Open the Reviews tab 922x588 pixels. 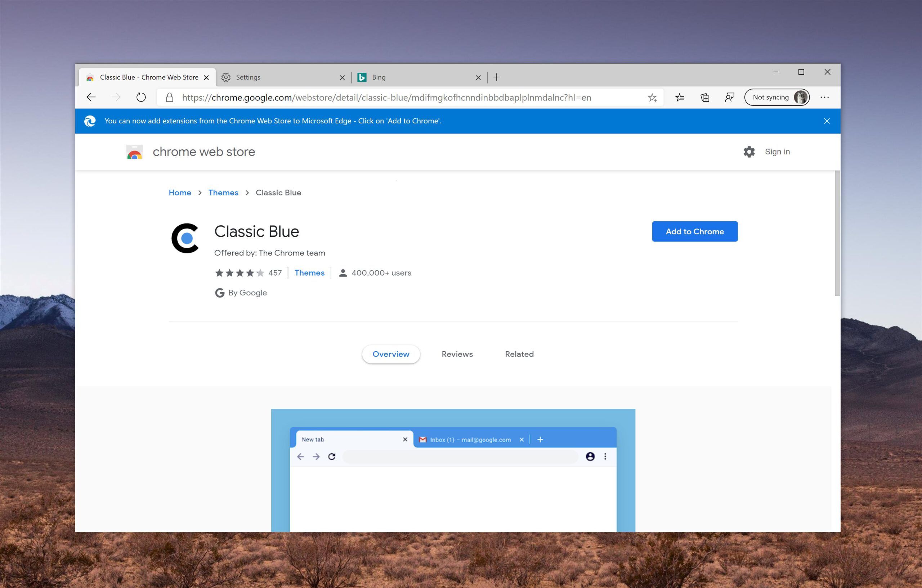click(x=457, y=354)
